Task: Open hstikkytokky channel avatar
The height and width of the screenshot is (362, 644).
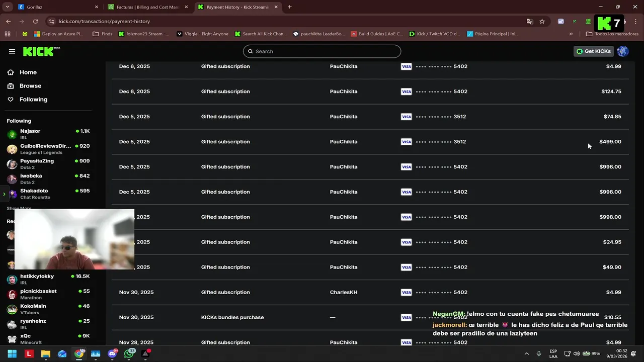Action: tap(12, 280)
